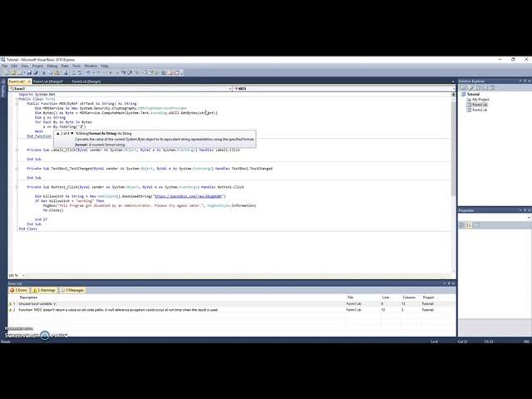Select My Project in Solution Explorer
The image size is (532, 399).
(480, 100)
